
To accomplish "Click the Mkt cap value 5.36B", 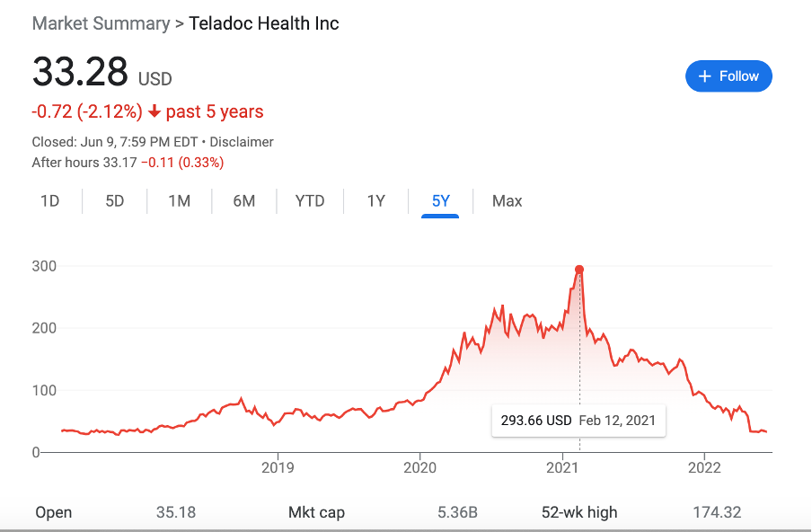I will [457, 513].
